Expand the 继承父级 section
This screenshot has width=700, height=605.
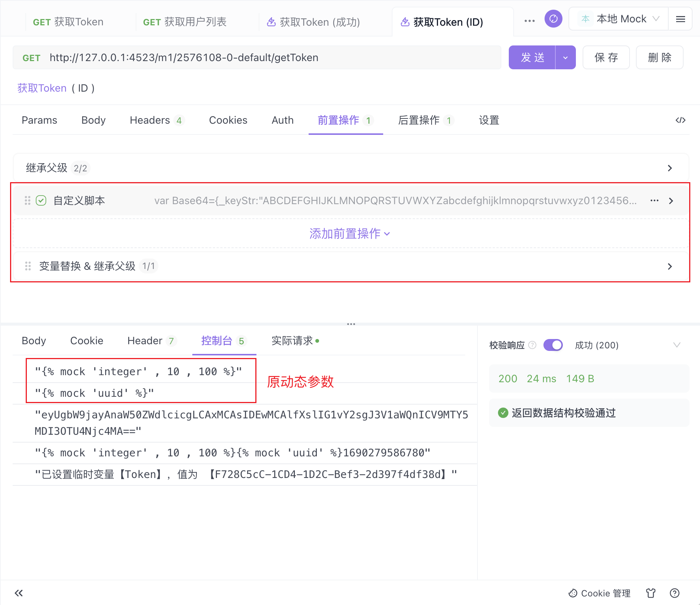click(671, 168)
